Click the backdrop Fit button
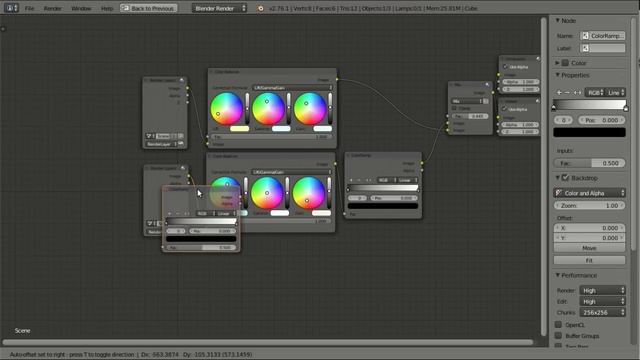This screenshot has height=360, width=640. tap(589, 260)
